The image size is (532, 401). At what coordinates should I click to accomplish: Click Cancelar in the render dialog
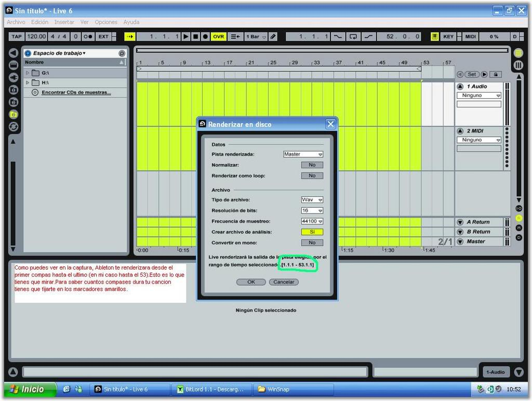284,282
